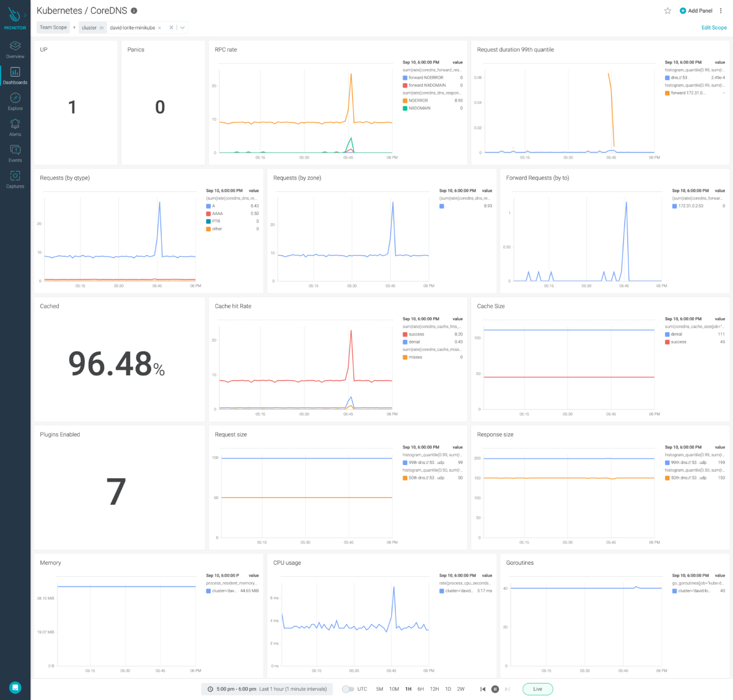Click the NXDOMAIN green legend swatch
This screenshot has width=733, height=700.
pos(405,108)
